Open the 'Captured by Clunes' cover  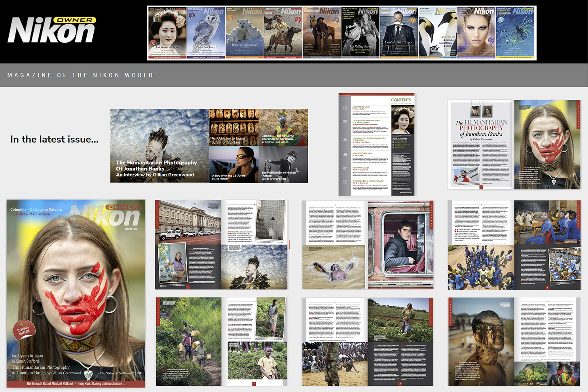coord(399,33)
